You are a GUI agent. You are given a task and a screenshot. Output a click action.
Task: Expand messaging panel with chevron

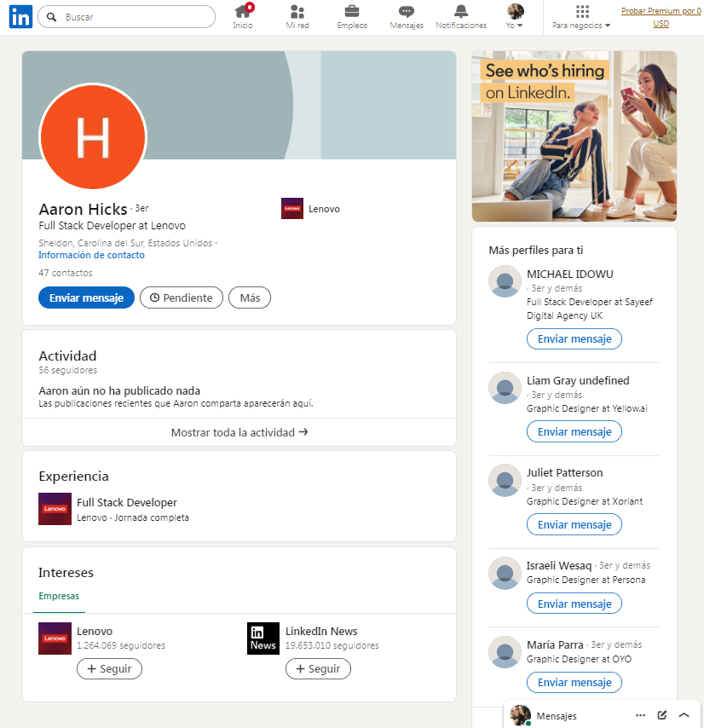click(684, 715)
